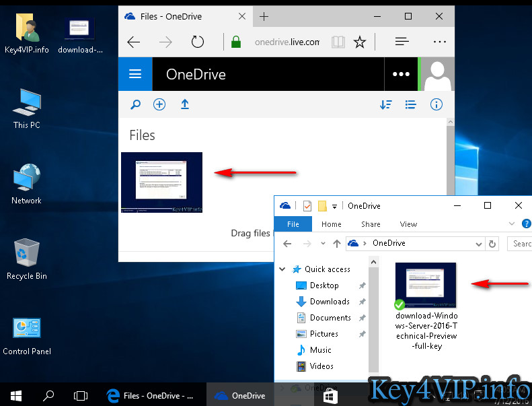Open Edge More actions menu
This screenshot has height=406, width=532.
point(440,42)
